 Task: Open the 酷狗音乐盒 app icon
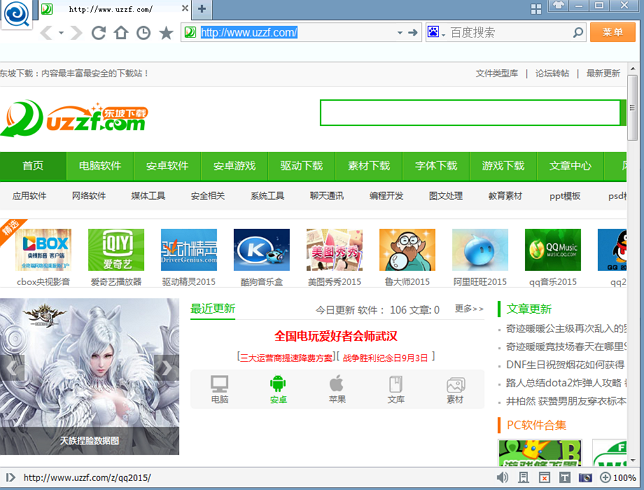click(262, 250)
